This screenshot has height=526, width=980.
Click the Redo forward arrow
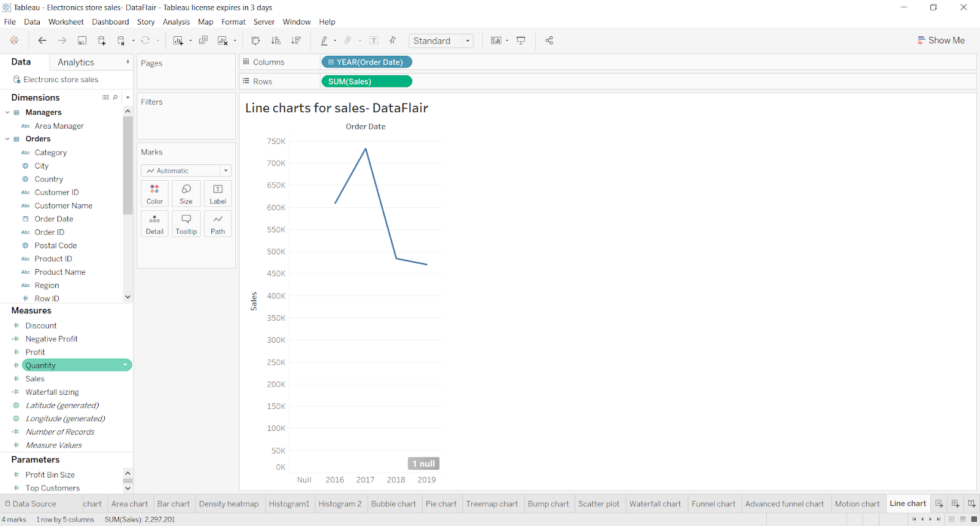pyautogui.click(x=62, y=40)
